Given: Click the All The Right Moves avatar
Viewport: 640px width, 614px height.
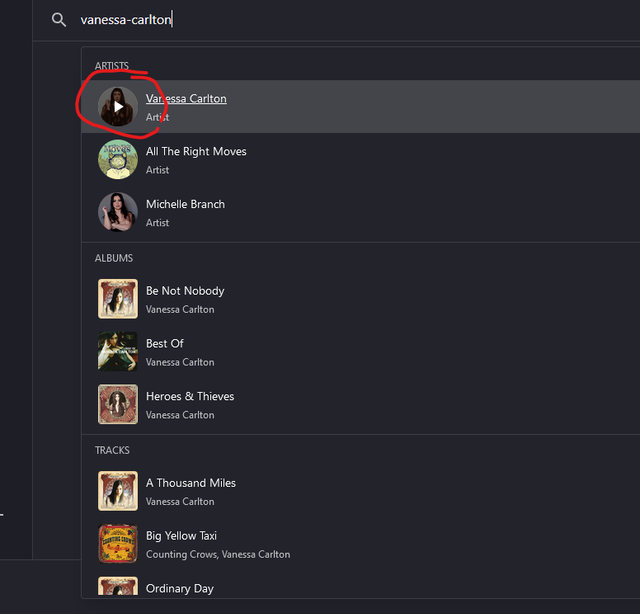Looking at the screenshot, I should coord(118,159).
